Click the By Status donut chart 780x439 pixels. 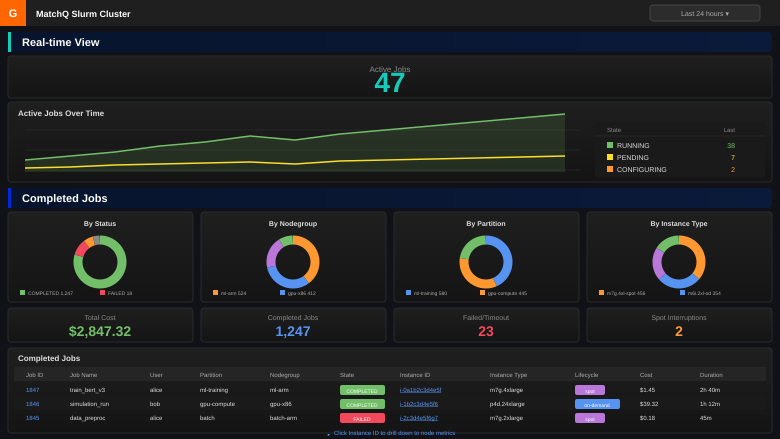tap(100, 262)
